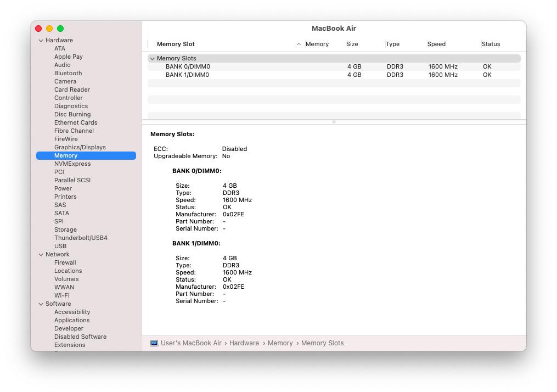Click the yellow minimize window button
This screenshot has width=557, height=392.
pyautogui.click(x=49, y=29)
